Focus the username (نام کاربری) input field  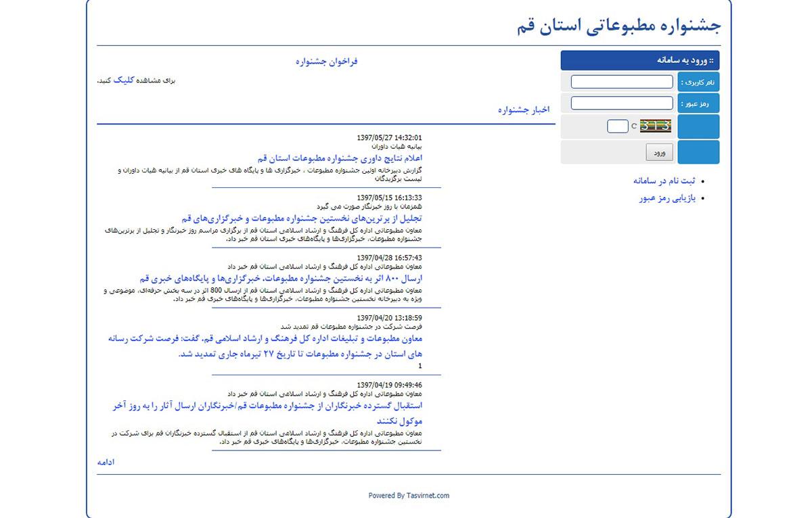622,82
